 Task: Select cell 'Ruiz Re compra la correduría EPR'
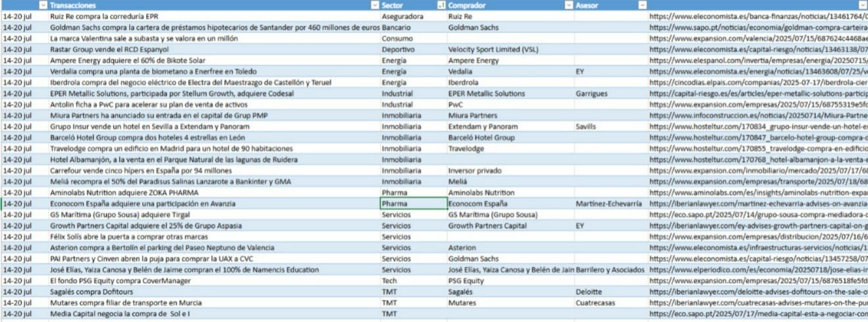215,16
